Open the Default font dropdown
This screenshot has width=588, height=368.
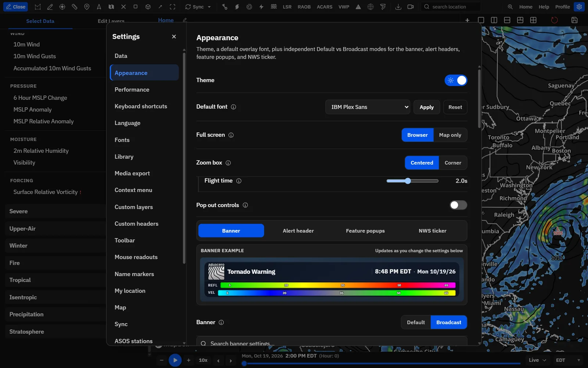[367, 107]
